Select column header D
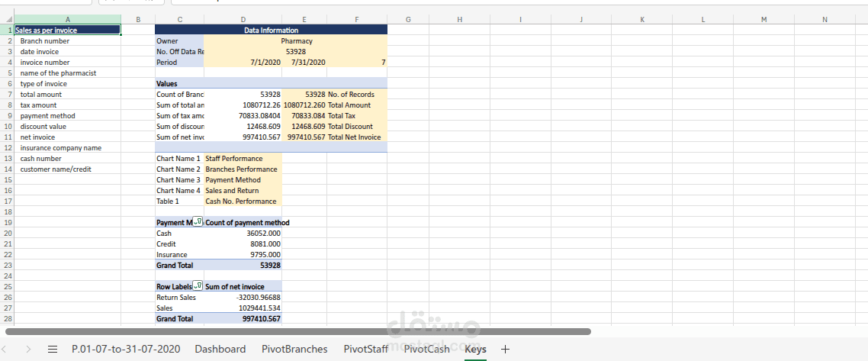Image resolution: width=868 pixels, height=361 pixels. point(243,20)
